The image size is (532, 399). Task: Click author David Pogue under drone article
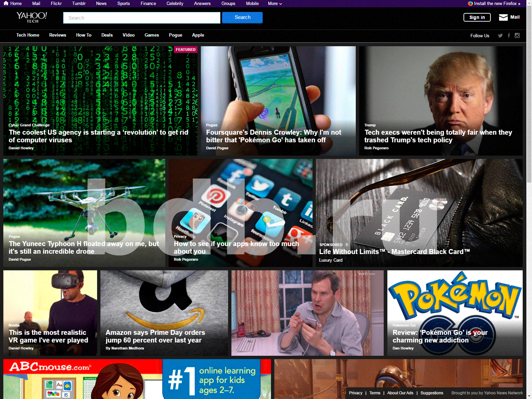pyautogui.click(x=20, y=259)
